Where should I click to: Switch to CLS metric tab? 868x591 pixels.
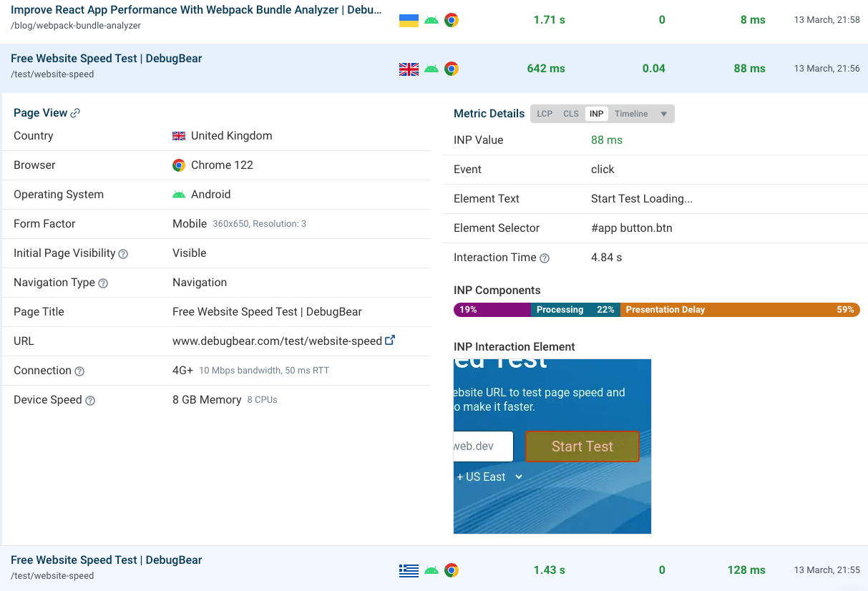(571, 114)
